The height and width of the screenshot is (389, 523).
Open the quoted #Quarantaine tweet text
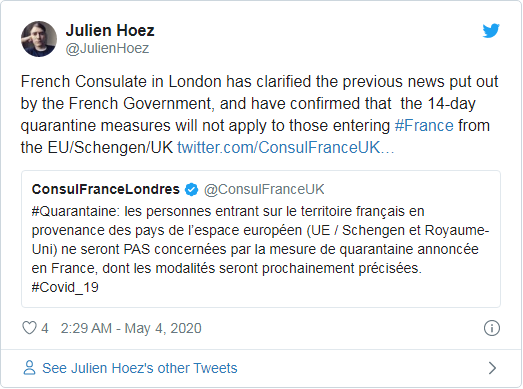(x=260, y=249)
